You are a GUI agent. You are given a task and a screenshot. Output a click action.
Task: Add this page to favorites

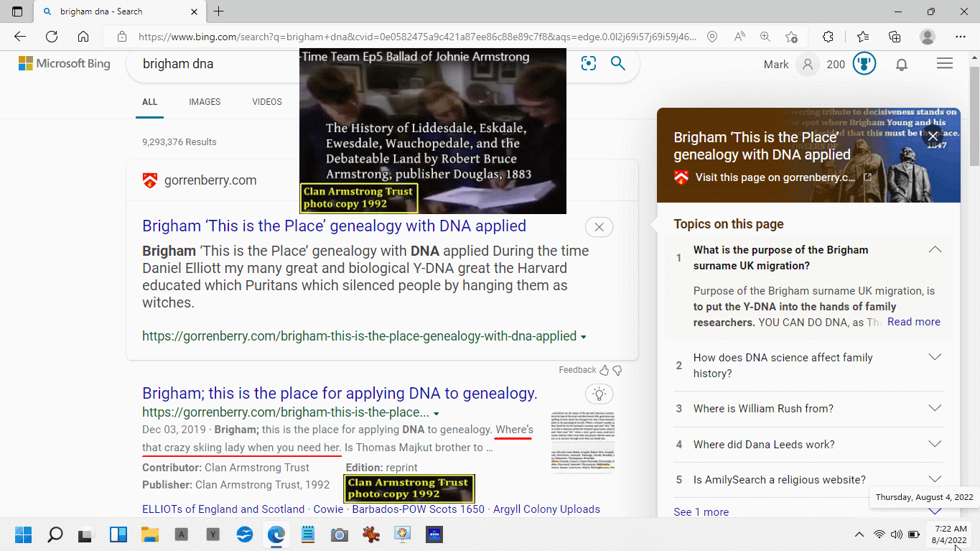(x=791, y=37)
